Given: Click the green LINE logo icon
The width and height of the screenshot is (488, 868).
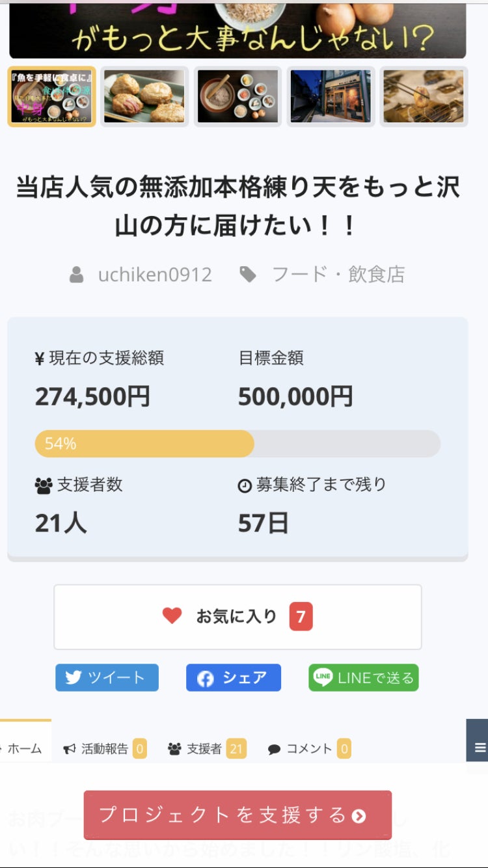Looking at the screenshot, I should click(323, 677).
